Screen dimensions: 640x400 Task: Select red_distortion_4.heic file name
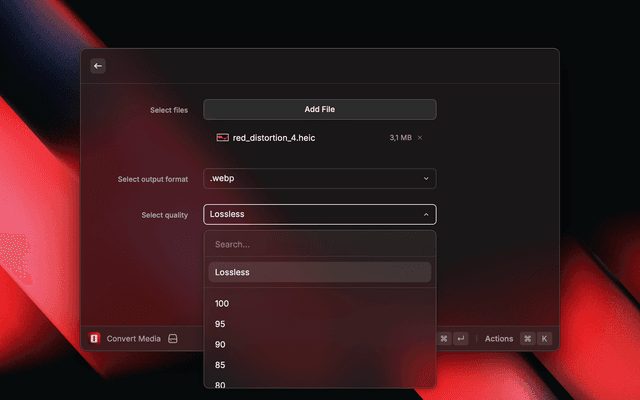(274, 138)
